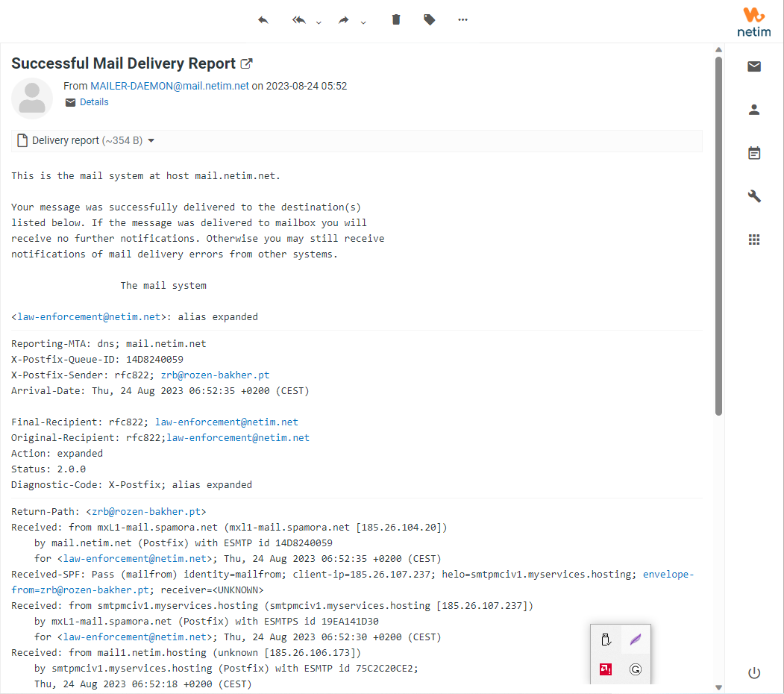Click Return-Path zrb@rozen-bakher.pt link
The width and height of the screenshot is (784, 694).
coord(146,511)
